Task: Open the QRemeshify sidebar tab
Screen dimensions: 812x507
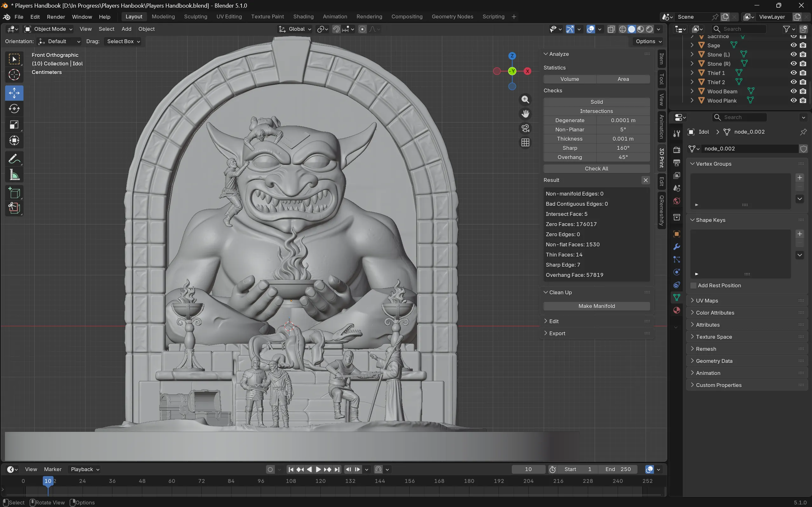Action: point(661,210)
